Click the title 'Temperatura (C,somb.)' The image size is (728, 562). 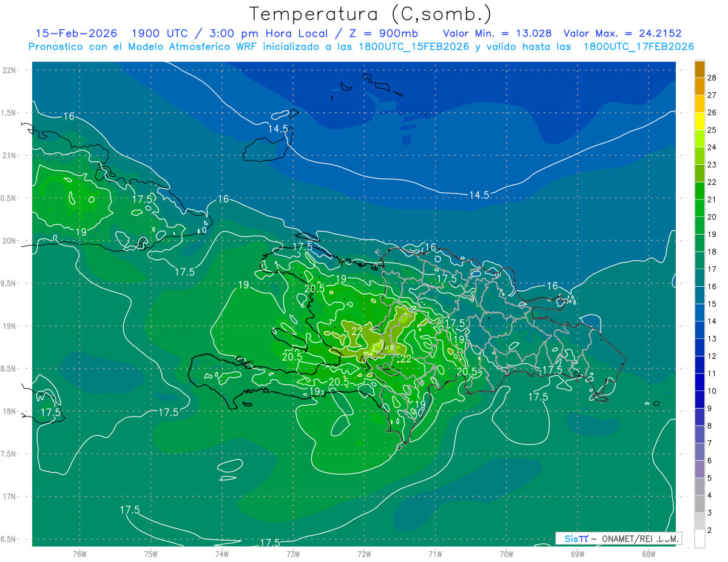371,14
